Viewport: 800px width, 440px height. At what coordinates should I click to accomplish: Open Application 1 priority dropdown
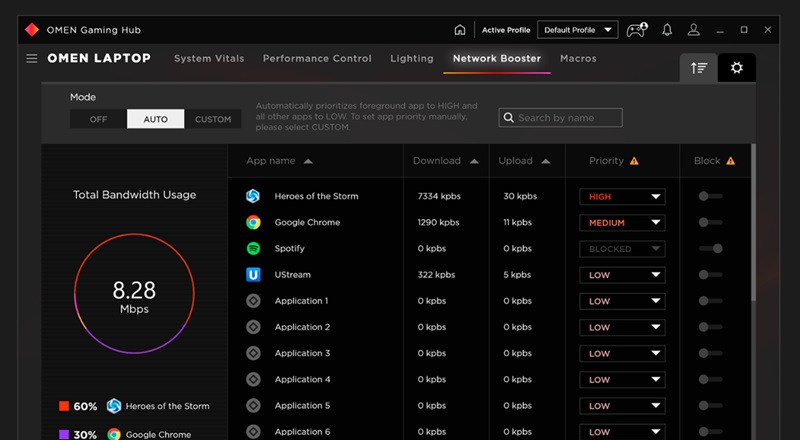pyautogui.click(x=622, y=301)
